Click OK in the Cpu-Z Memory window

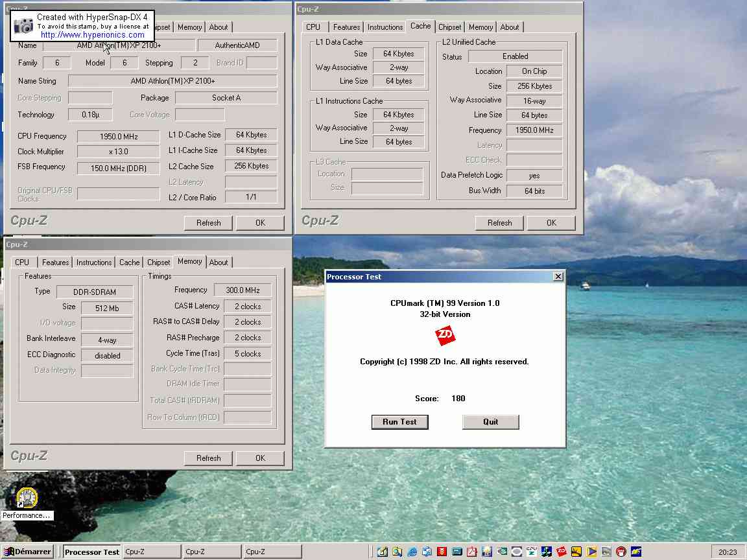tap(260, 458)
